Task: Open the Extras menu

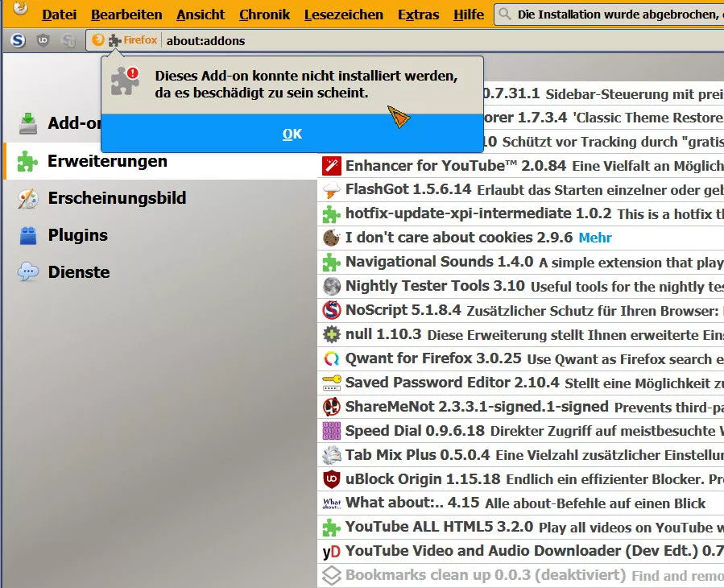Action: (418, 14)
